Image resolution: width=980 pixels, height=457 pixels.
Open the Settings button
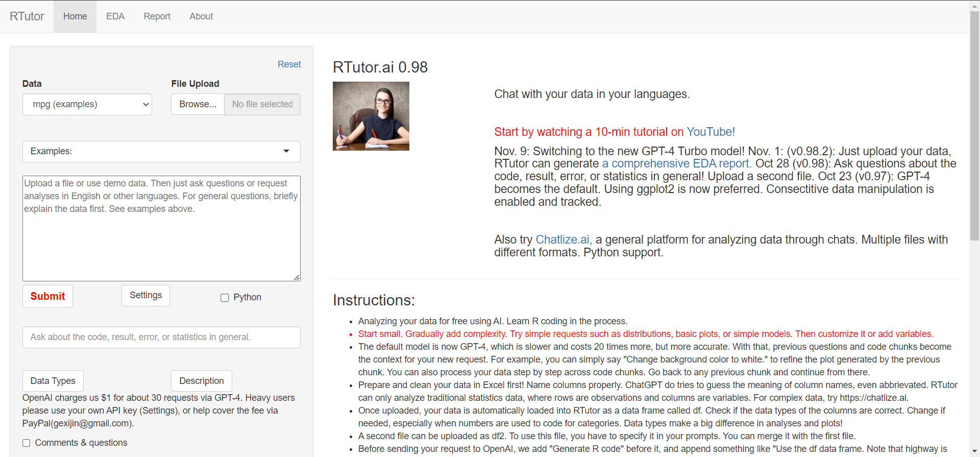[145, 296]
